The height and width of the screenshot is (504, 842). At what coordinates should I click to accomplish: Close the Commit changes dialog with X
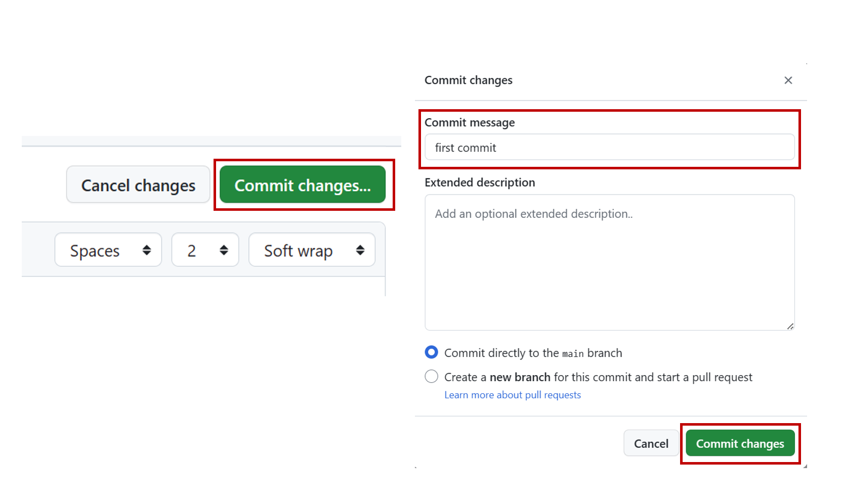788,80
